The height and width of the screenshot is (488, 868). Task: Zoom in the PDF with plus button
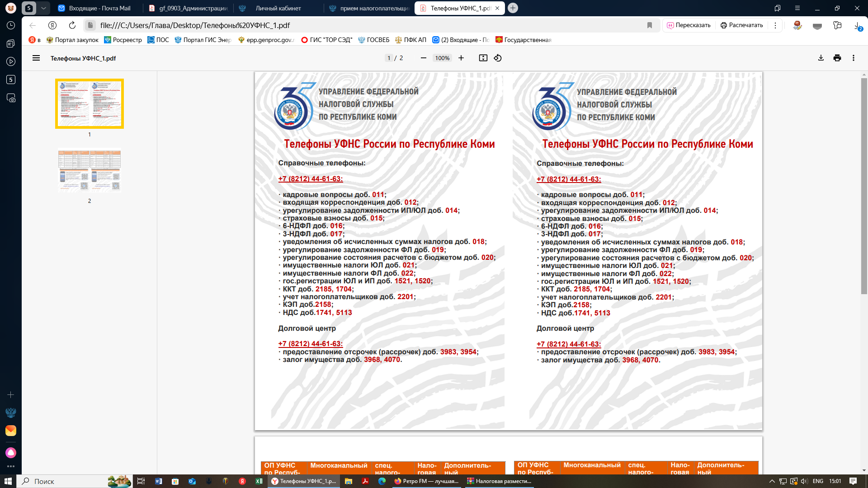[x=461, y=58]
